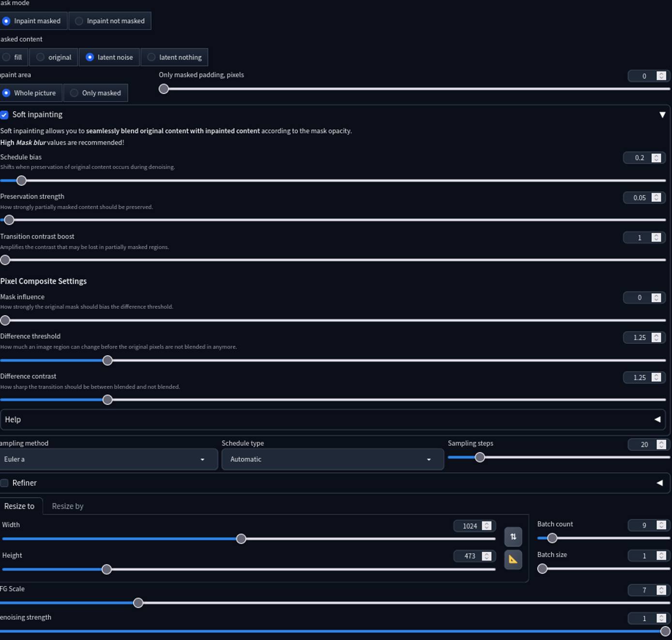Set masked content to original
Image resolution: width=672 pixels, height=640 pixels.
coord(54,57)
